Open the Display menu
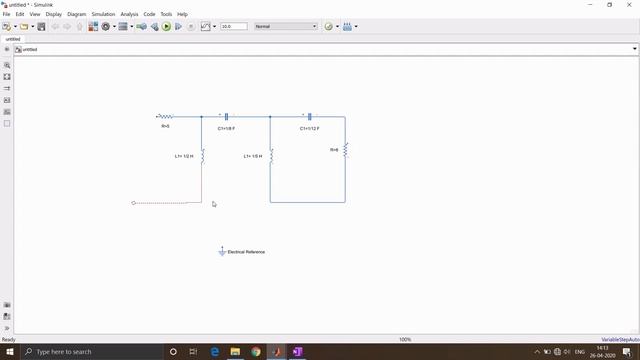Viewport: 640px width, 360px height. click(53, 14)
